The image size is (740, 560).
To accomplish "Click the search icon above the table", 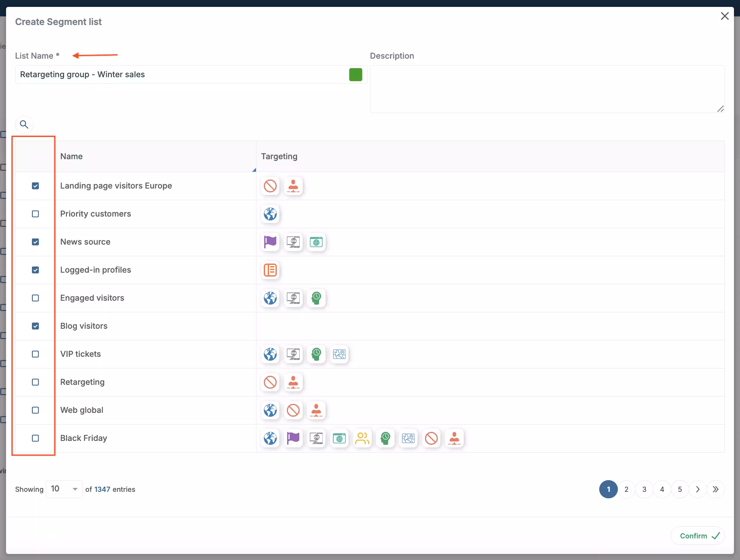I will tap(25, 124).
